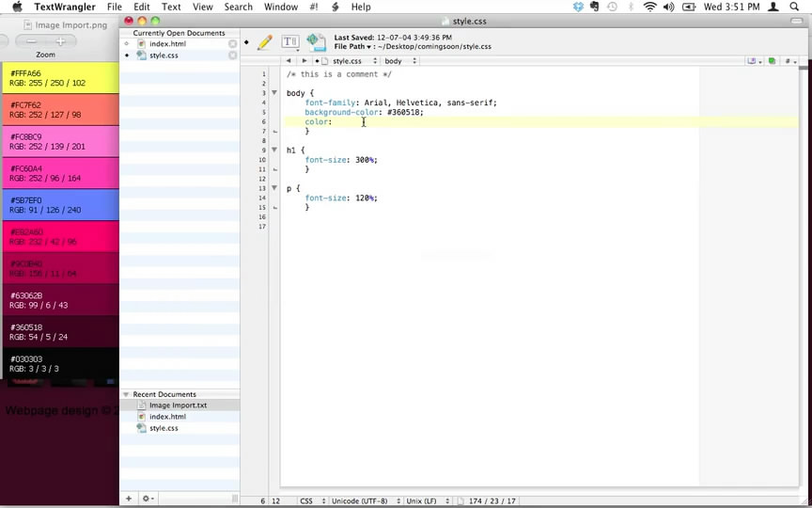Viewport: 812px width, 508px height.
Task: Click the Evernote menu bar icon
Action: [595, 7]
